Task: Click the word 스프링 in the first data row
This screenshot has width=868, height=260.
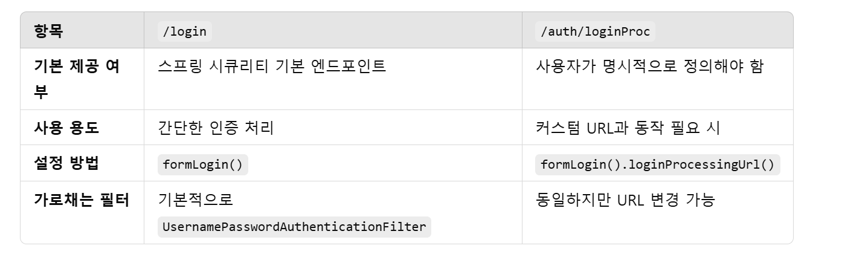Action: point(177,67)
